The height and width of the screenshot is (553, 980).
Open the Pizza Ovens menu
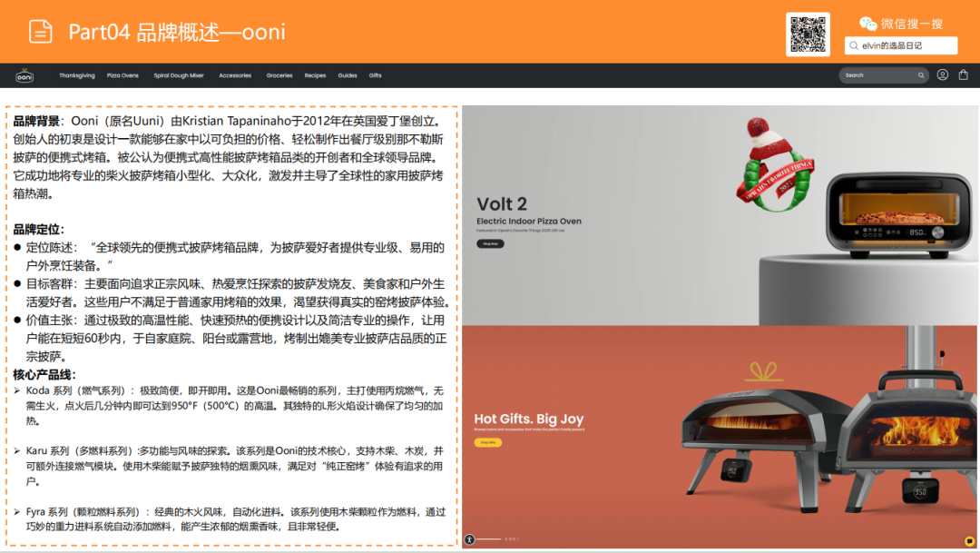click(x=122, y=75)
